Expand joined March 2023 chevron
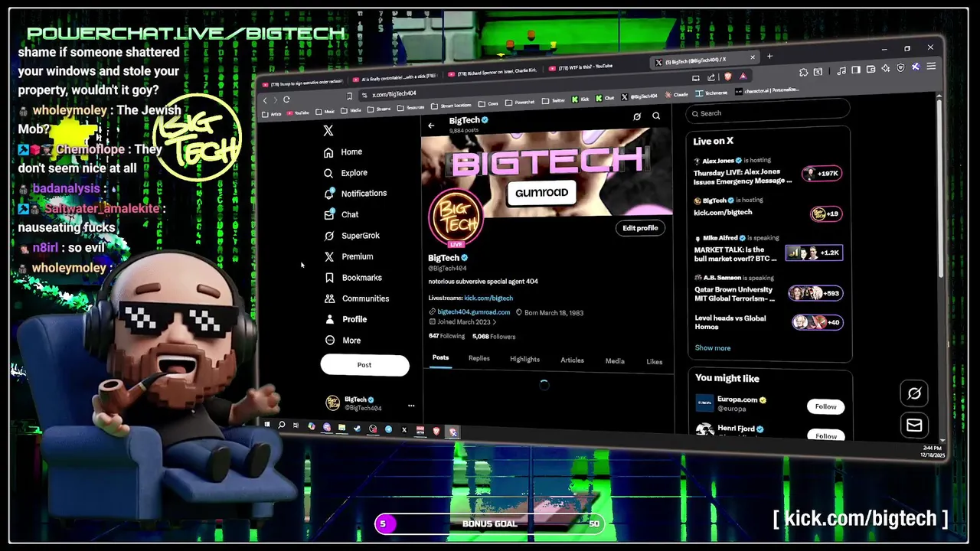 tap(494, 322)
